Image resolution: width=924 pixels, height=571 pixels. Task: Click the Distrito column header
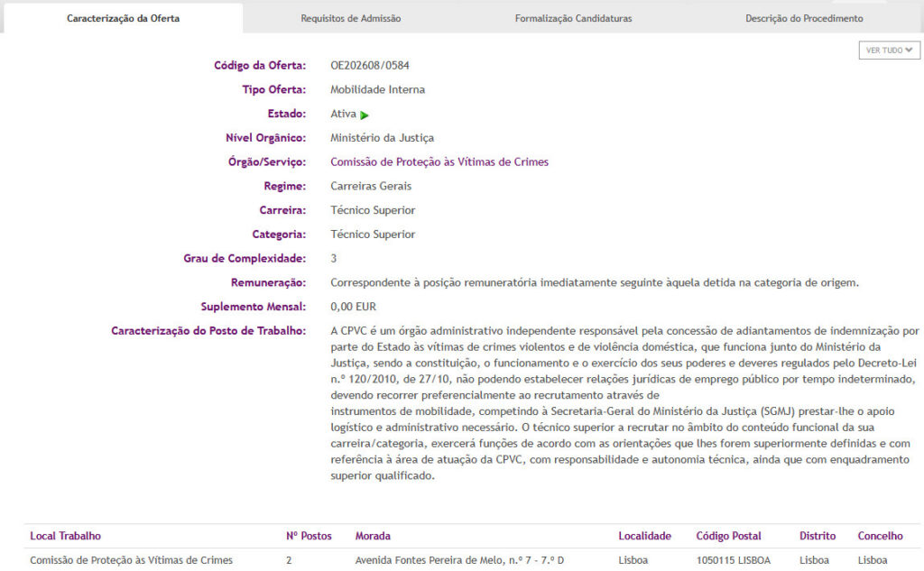pos(818,536)
